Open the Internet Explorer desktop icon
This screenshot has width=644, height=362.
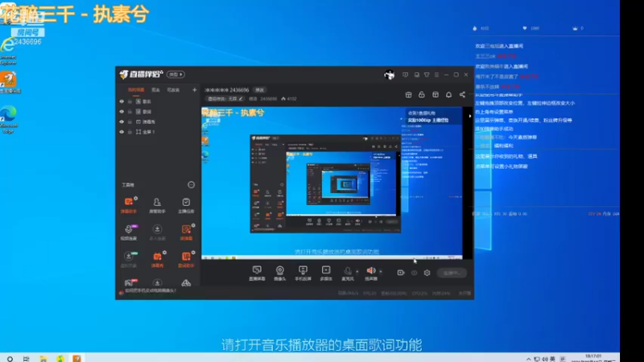coord(8,51)
